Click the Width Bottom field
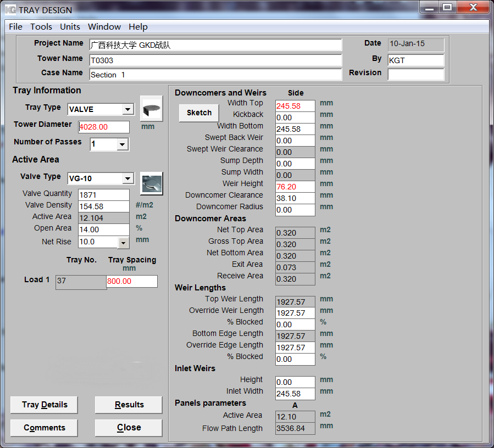This screenshot has width=494, height=448. coord(295,129)
